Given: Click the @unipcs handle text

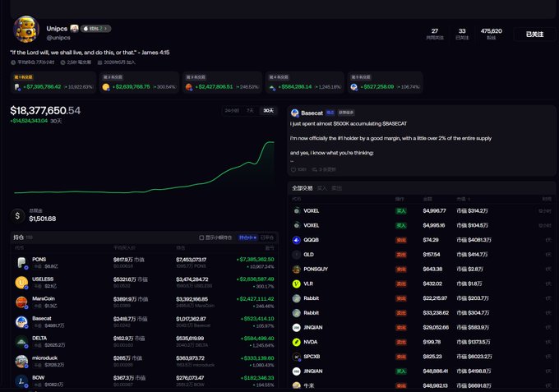Looking at the screenshot, I should (58, 38).
